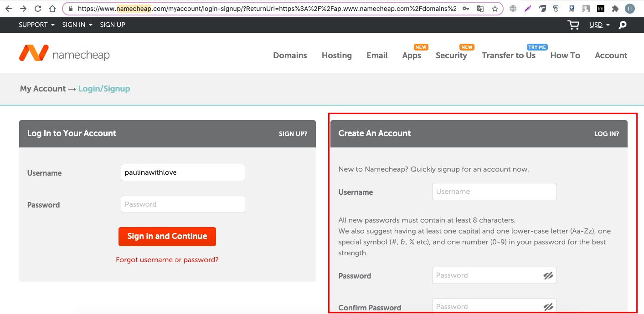Open the browser home page
Viewport: 644px width, 314px height.
52,9
